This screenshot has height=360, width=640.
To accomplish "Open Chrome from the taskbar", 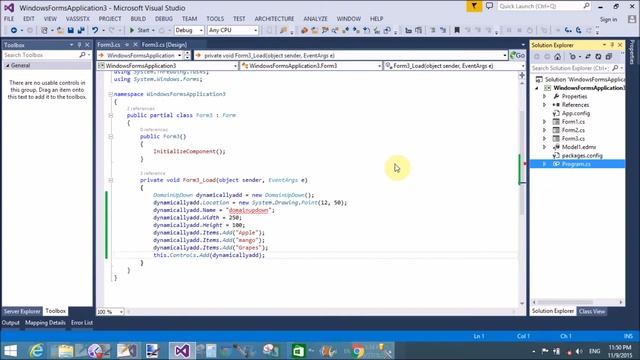I will pyautogui.click(x=358, y=351).
